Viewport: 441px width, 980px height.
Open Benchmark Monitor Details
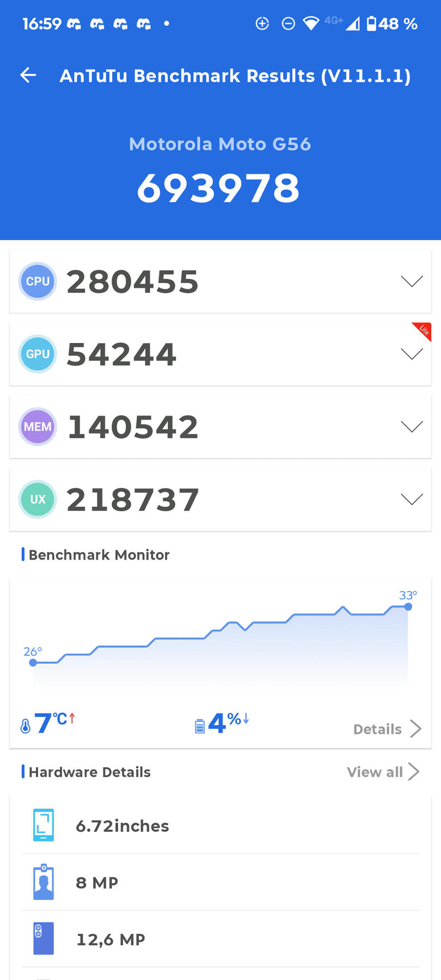pyautogui.click(x=387, y=729)
